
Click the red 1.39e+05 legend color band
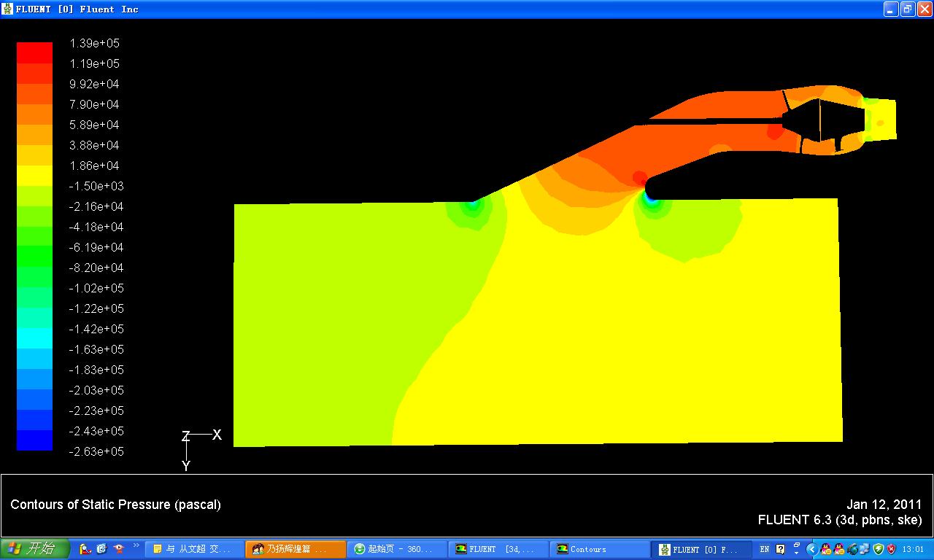pyautogui.click(x=34, y=52)
